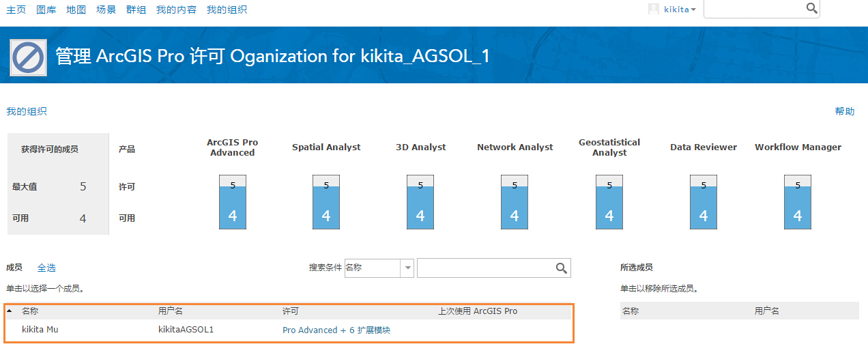Click the 我的组织 breadcrumb link
The height and width of the screenshot is (355, 868).
click(27, 111)
